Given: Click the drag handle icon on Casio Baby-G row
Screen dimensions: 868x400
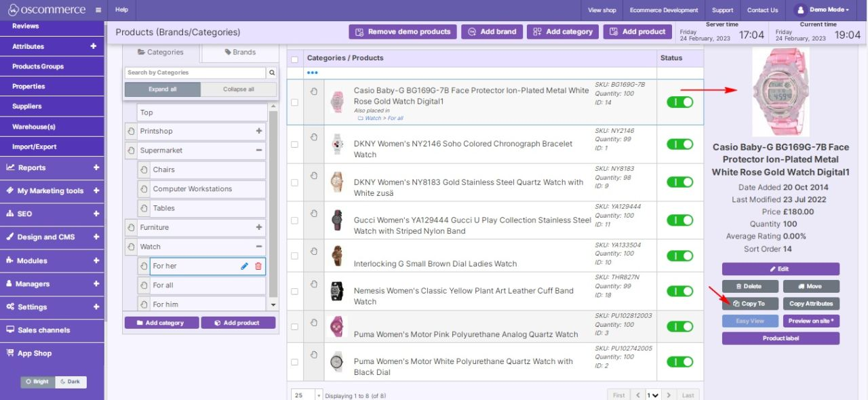Looking at the screenshot, I should [313, 91].
